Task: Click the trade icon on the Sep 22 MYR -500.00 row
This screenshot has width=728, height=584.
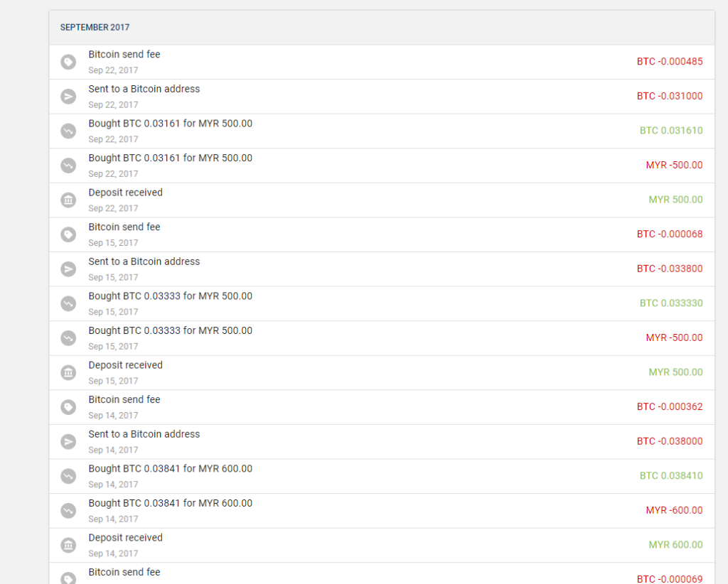Action: click(68, 165)
